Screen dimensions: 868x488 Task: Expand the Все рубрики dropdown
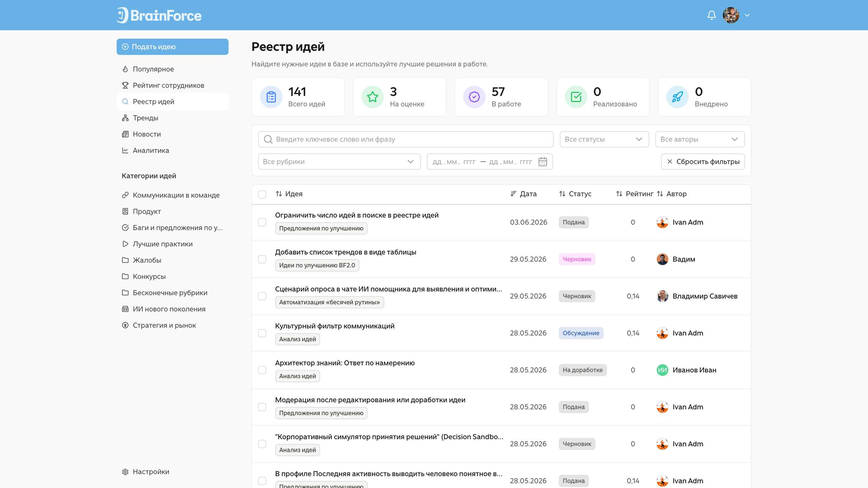click(339, 162)
